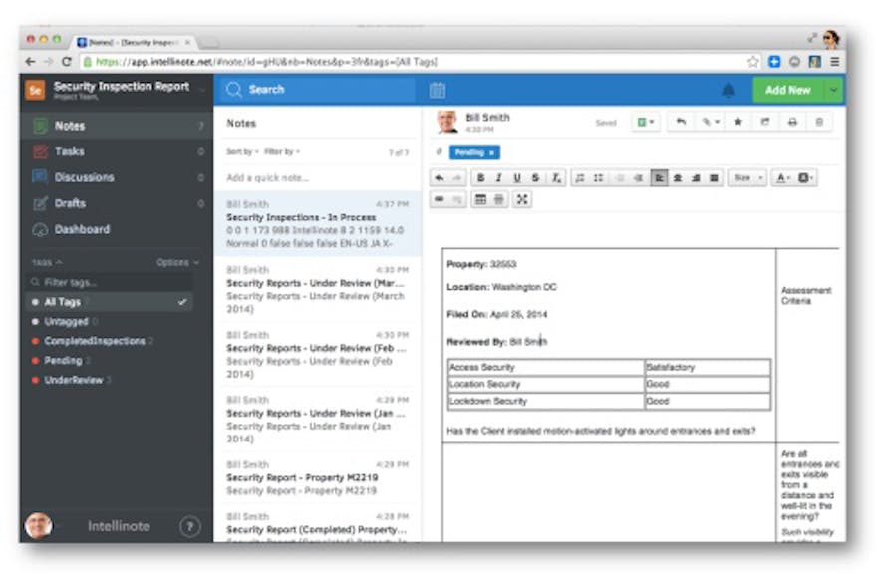The width and height of the screenshot is (882, 588).
Task: Select the All Tags filter
Action: tap(110, 302)
